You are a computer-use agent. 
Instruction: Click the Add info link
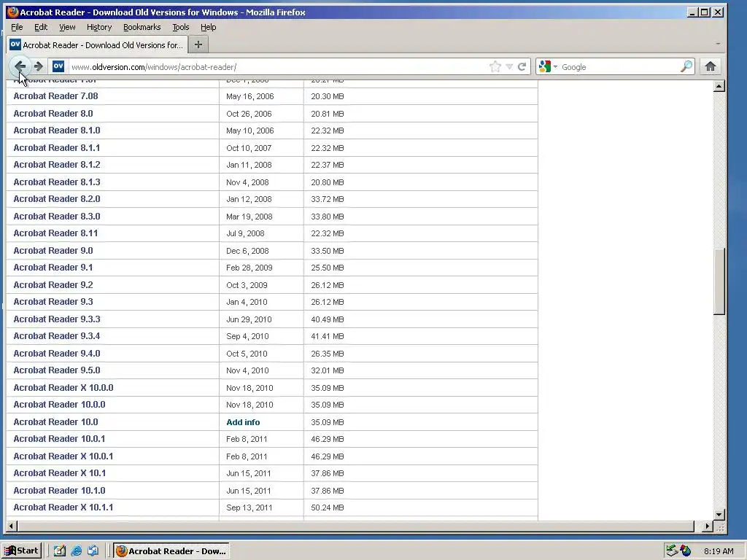[x=243, y=422]
